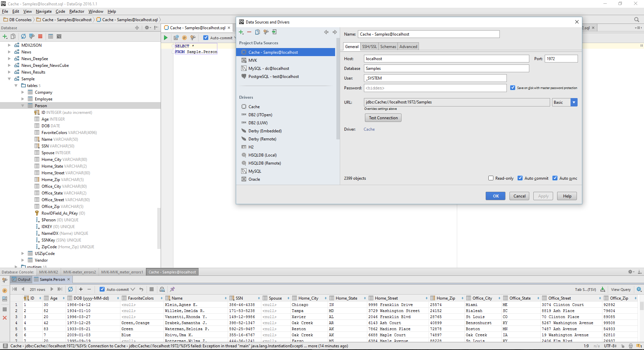
Task: Open the Cache driver link
Action: pos(369,129)
